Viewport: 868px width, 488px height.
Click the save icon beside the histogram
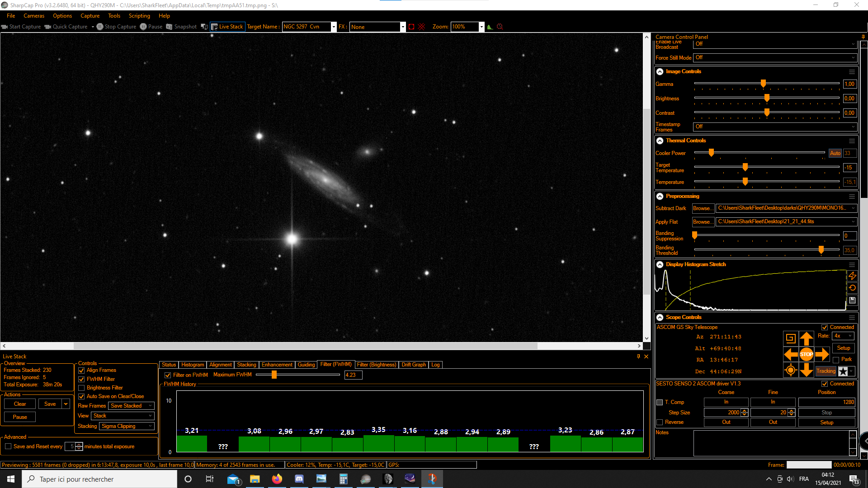click(852, 300)
